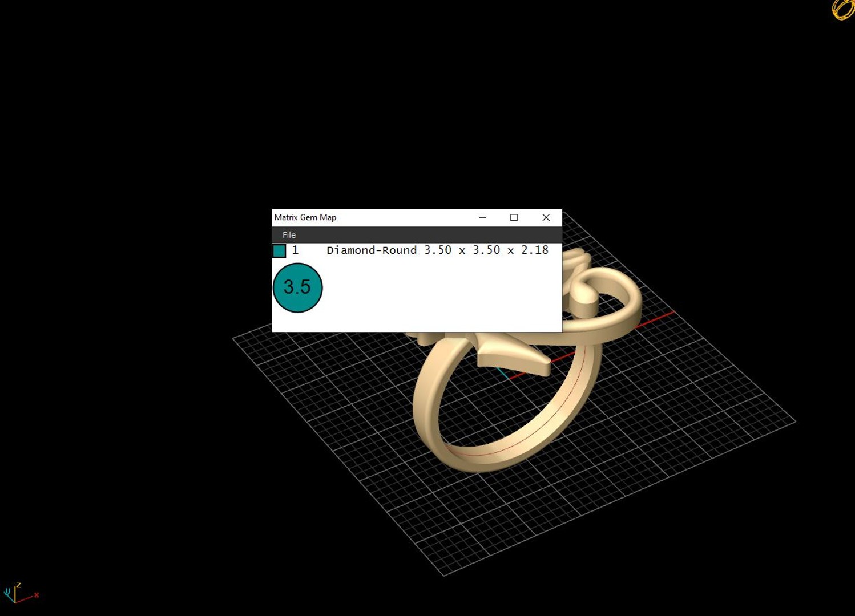Close the Matrix Gem Map window
This screenshot has width=855, height=616.
click(x=546, y=217)
